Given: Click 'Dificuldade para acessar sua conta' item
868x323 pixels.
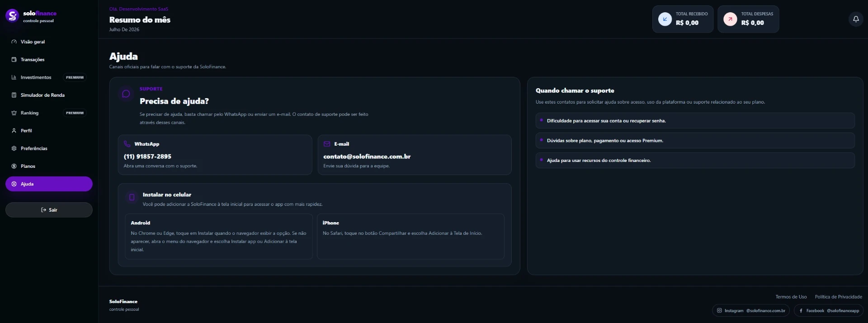Looking at the screenshot, I should (695, 121).
